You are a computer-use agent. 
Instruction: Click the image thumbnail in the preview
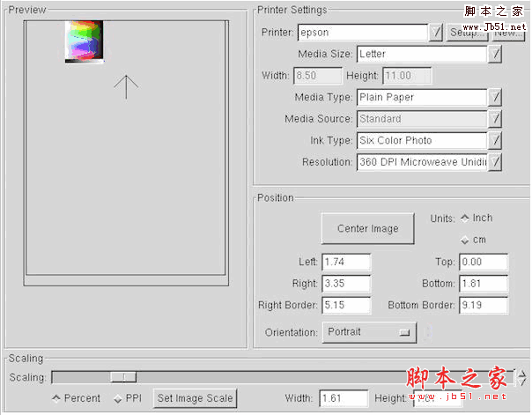pyautogui.click(x=85, y=41)
